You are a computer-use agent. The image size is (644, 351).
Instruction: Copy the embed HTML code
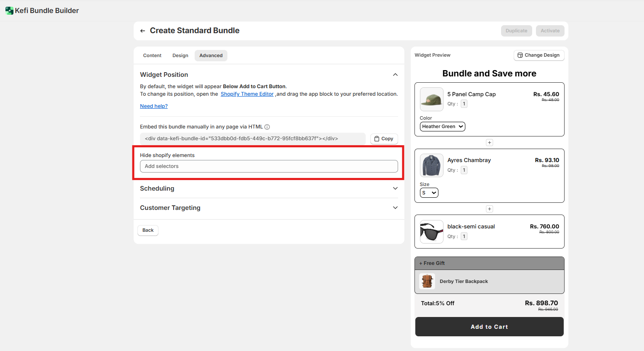384,139
